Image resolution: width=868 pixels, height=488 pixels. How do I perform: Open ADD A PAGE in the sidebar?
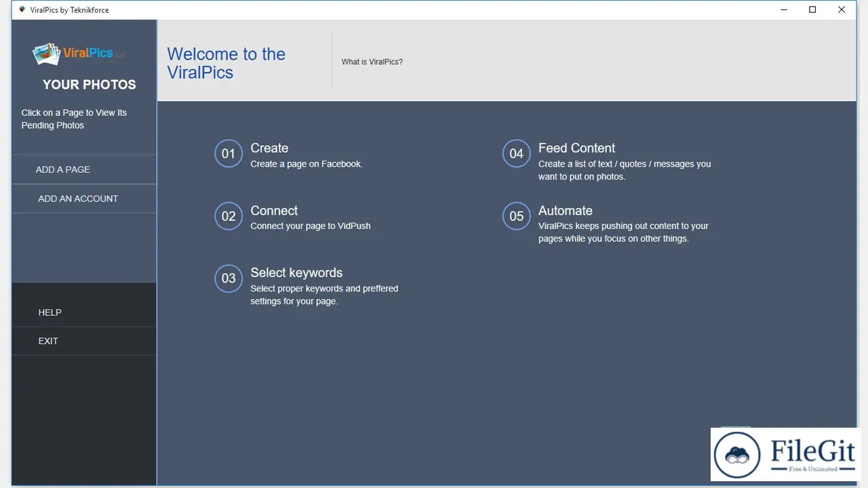pyautogui.click(x=84, y=169)
